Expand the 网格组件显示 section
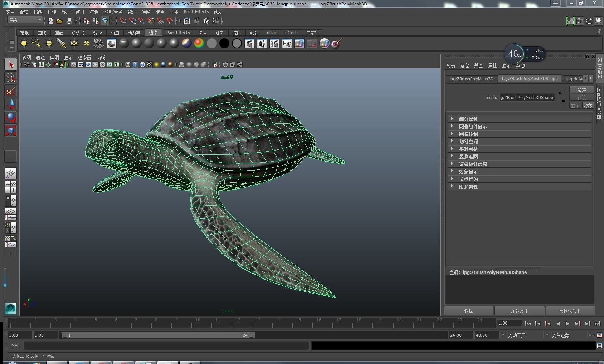Screen dimensions: 604x364 click(x=519, y=127)
